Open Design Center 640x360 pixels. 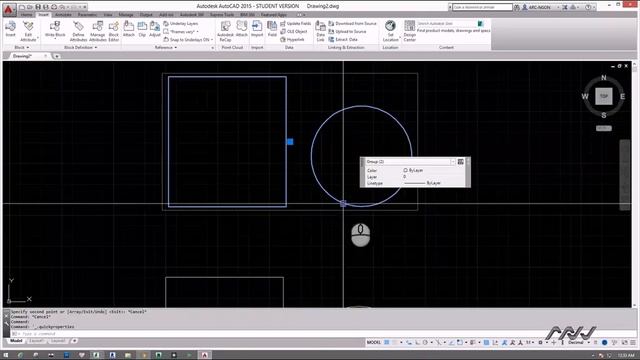point(409,31)
